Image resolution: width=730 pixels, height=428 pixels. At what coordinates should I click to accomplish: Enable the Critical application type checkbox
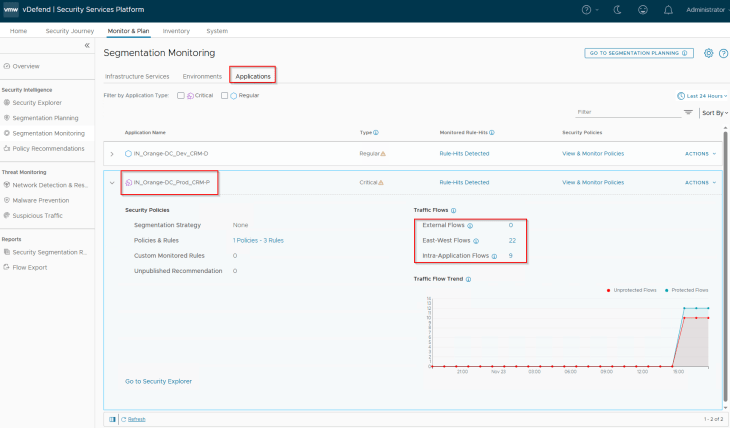point(180,95)
